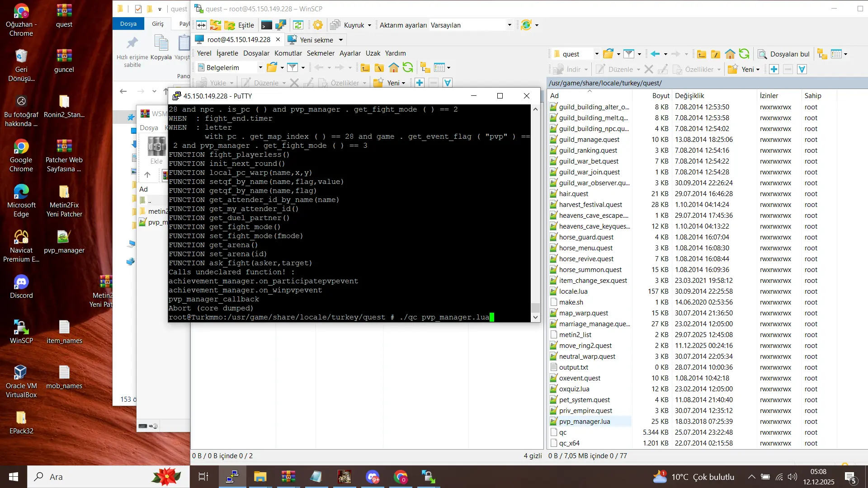Toggle the remote directory tree panel
The image size is (868, 488).
click(822, 54)
